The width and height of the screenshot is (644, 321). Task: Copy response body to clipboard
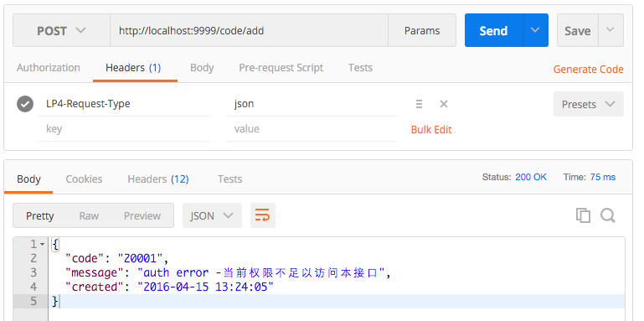(583, 215)
